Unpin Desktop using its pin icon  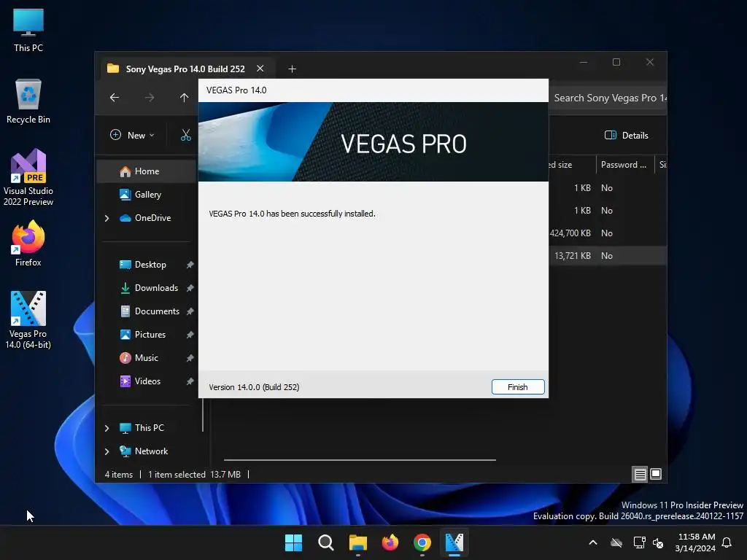[x=190, y=265]
